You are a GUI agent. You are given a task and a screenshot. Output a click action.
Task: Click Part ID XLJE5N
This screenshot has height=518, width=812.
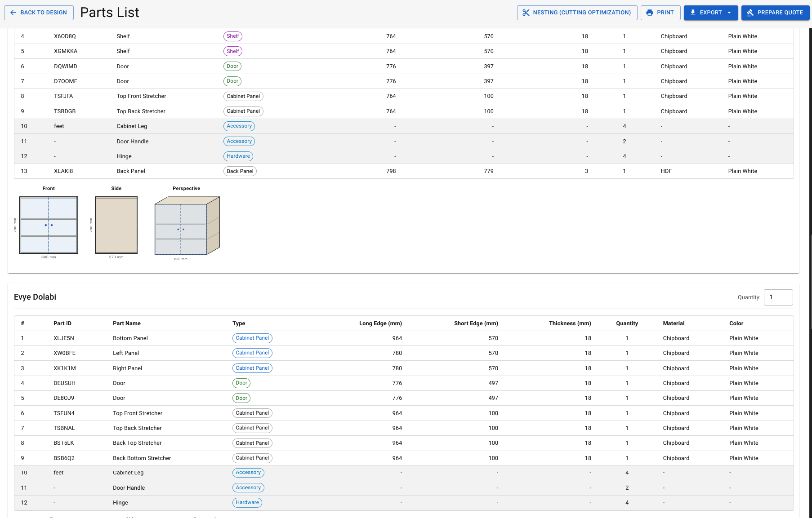[64, 338]
